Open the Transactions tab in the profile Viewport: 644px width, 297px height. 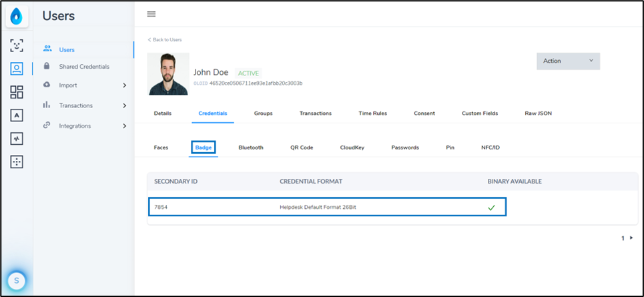[316, 113]
